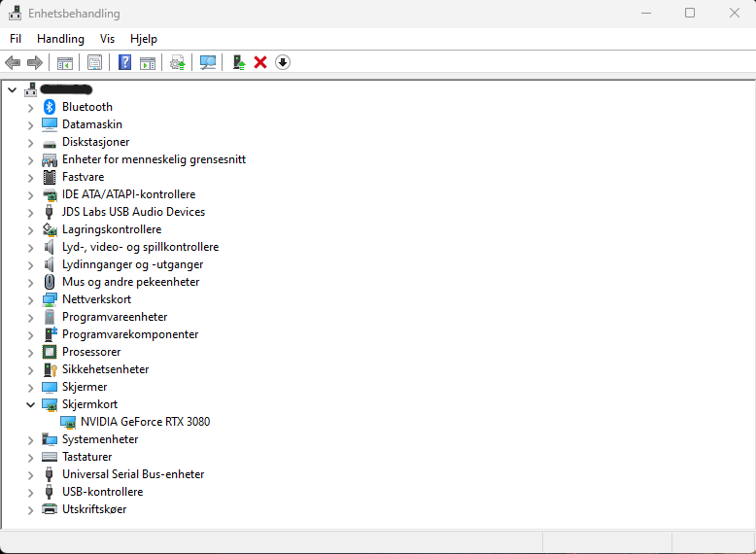Screen dimensions: 756x554
Task: Scan for hardware changes via monitor icon
Action: [x=208, y=62]
